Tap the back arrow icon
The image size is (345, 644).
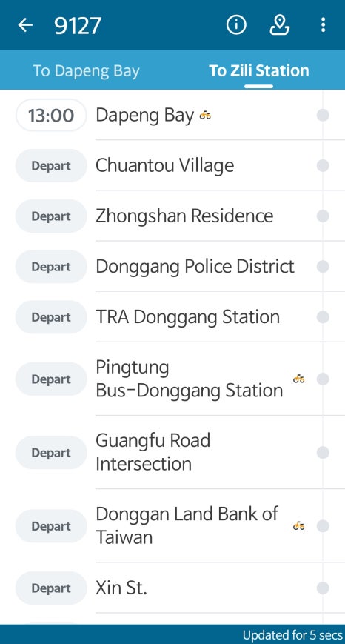pyautogui.click(x=25, y=25)
